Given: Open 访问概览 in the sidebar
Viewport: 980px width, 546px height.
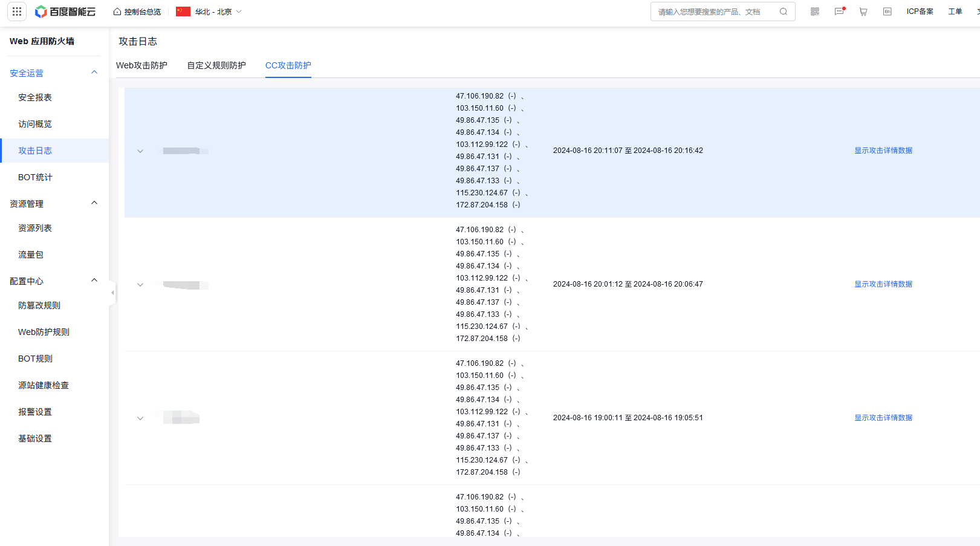Looking at the screenshot, I should click(35, 124).
